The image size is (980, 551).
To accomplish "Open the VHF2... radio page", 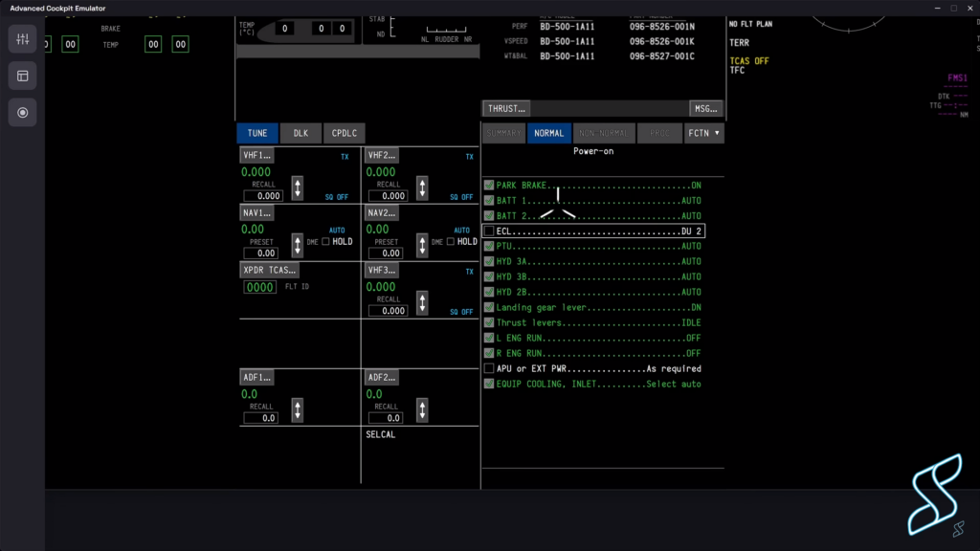I will click(382, 156).
